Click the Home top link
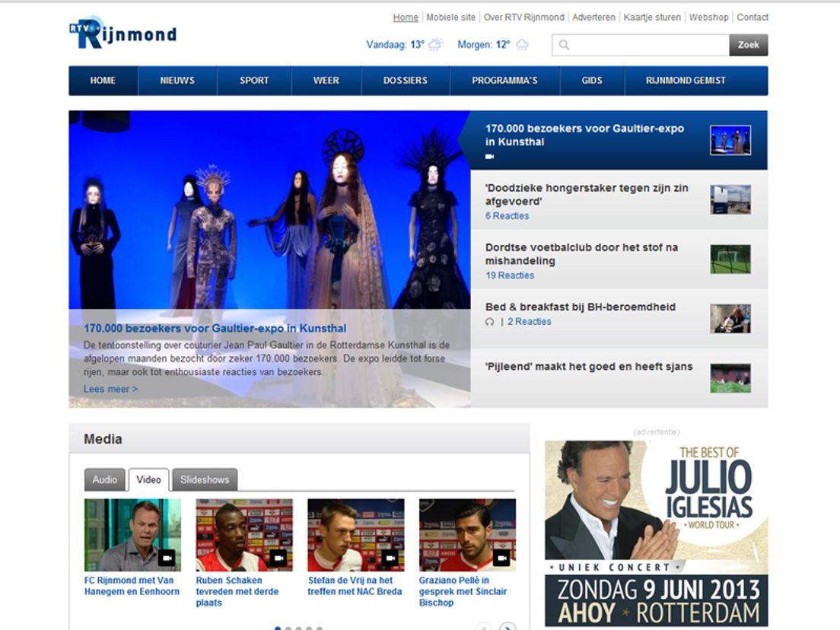 pos(406,17)
